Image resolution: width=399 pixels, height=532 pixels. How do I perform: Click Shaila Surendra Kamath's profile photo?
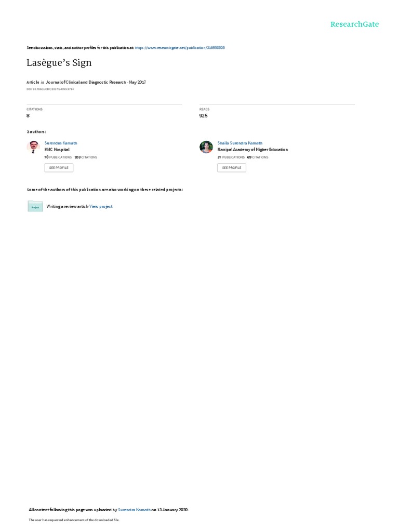206,147
